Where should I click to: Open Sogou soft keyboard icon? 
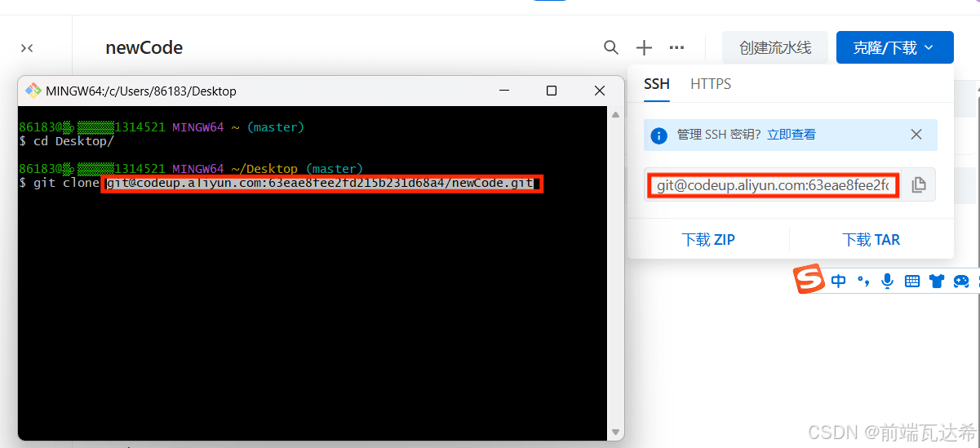(x=912, y=282)
